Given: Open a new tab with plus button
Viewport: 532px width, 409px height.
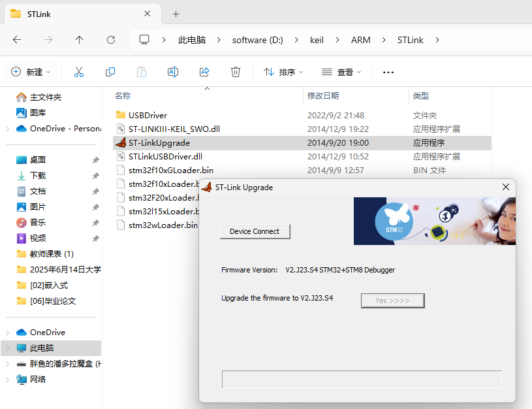Looking at the screenshot, I should [x=176, y=14].
